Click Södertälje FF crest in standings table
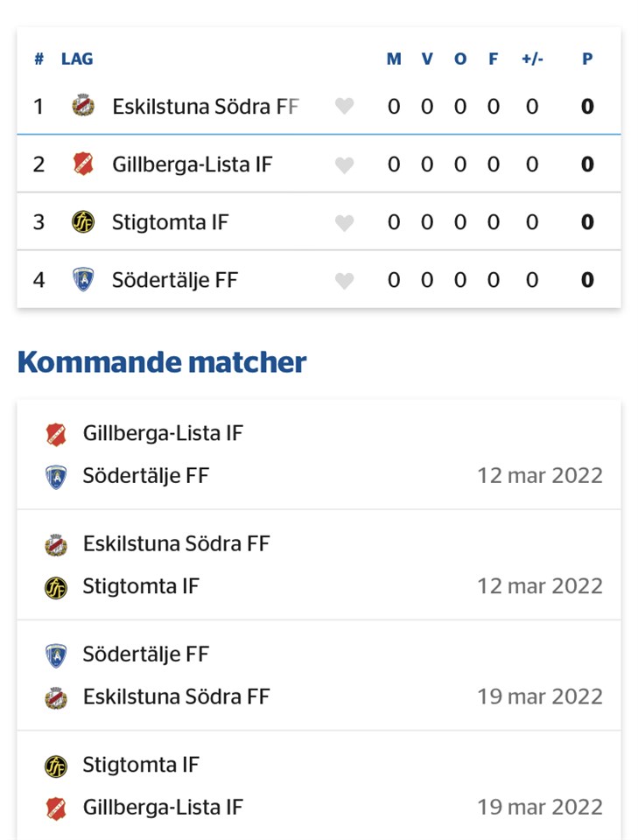The image size is (638, 840). point(82,280)
